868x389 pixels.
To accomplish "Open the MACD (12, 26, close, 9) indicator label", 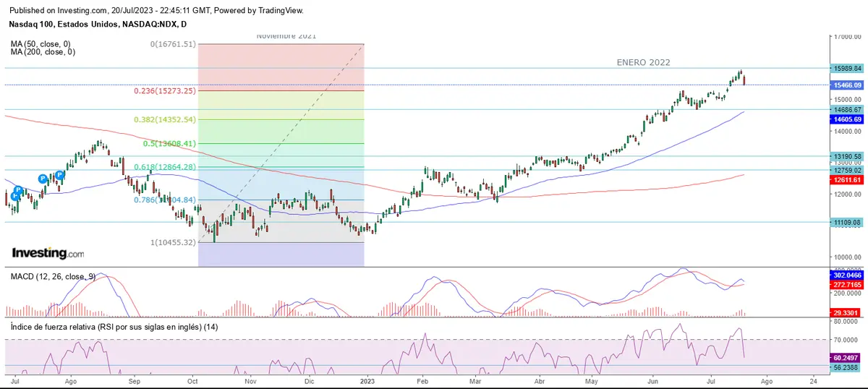I will tap(53, 276).
